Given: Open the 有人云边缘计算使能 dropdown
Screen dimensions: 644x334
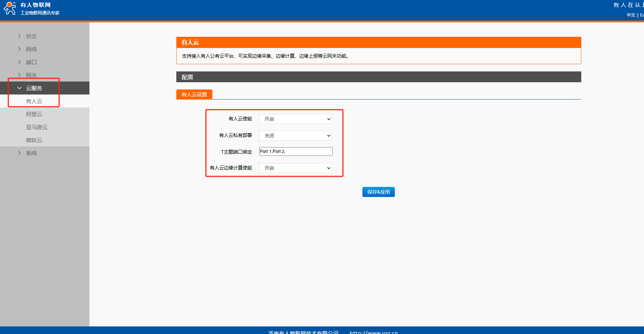Looking at the screenshot, I should 295,168.
